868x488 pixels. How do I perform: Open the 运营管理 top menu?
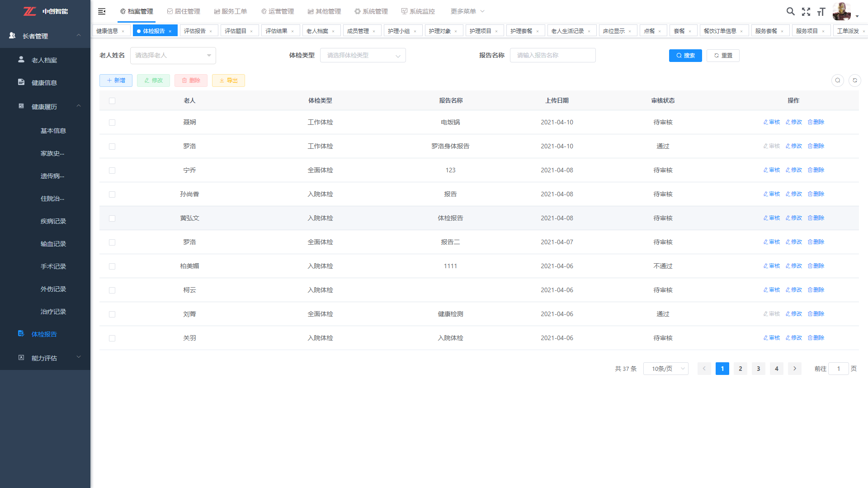[x=277, y=11]
